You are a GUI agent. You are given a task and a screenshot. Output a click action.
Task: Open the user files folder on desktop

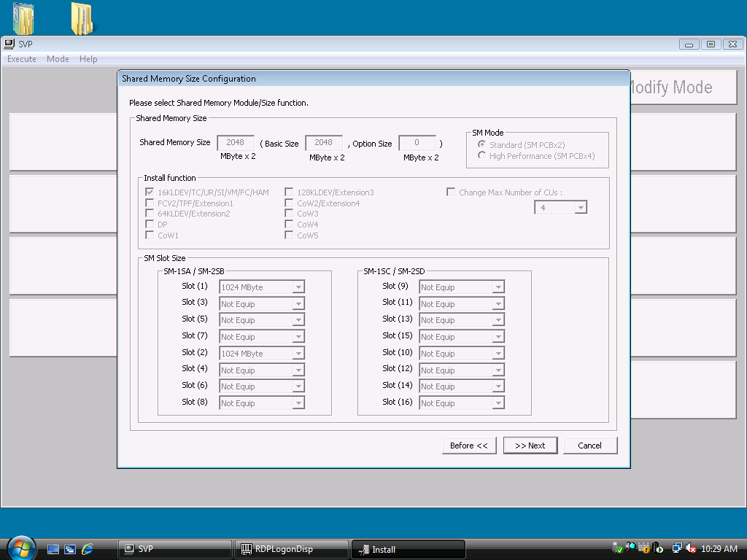pyautogui.click(x=23, y=19)
